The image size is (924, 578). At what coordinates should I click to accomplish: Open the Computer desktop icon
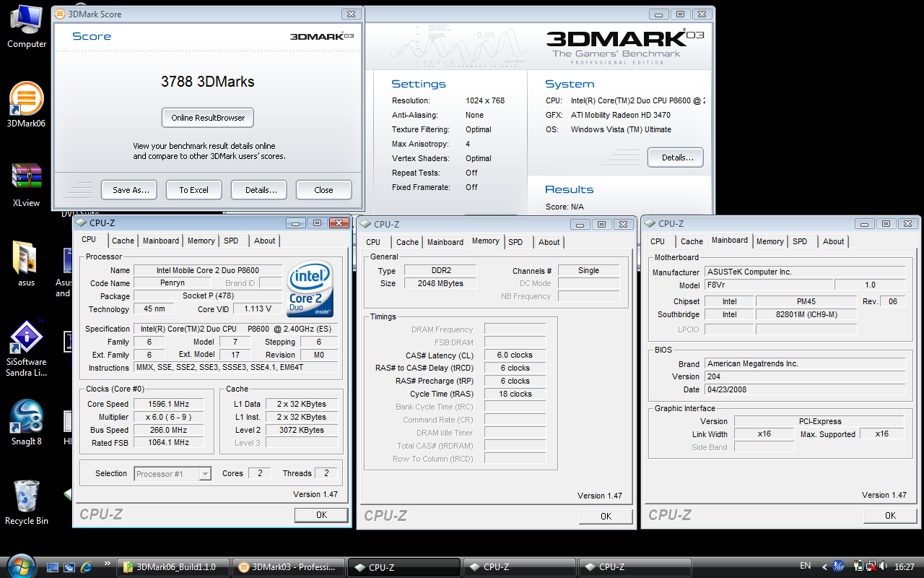tap(27, 27)
